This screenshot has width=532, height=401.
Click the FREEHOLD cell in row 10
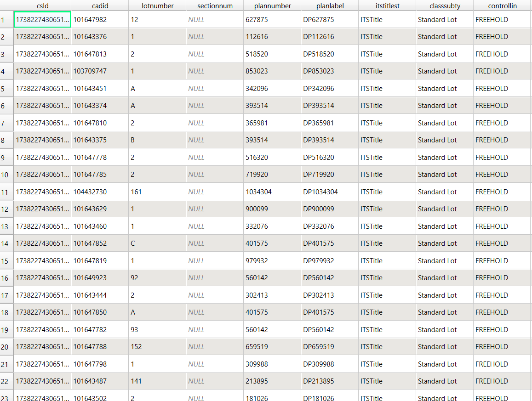(503, 175)
